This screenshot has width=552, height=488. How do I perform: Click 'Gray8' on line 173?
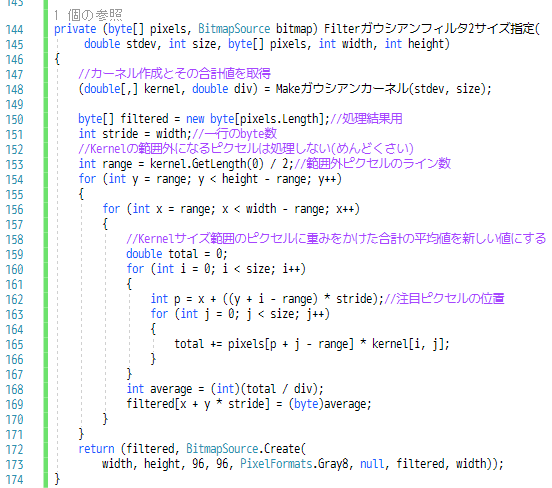pos(333,464)
